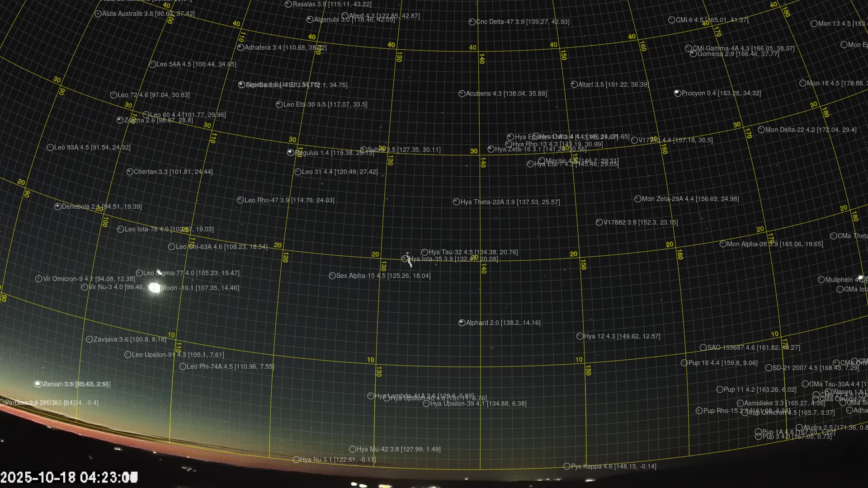Select the Denebola star marker
The height and width of the screenshot is (488, 868).
click(x=58, y=206)
